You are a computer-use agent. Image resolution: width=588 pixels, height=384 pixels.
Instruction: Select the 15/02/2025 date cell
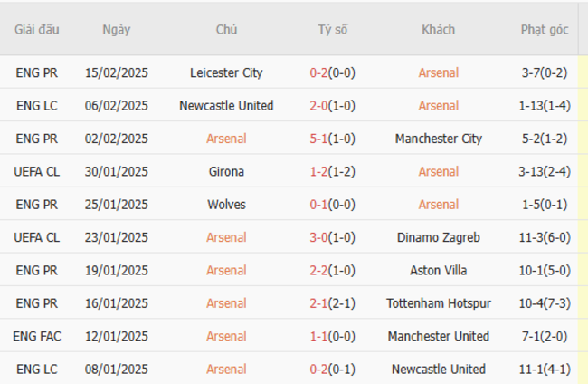(116, 72)
